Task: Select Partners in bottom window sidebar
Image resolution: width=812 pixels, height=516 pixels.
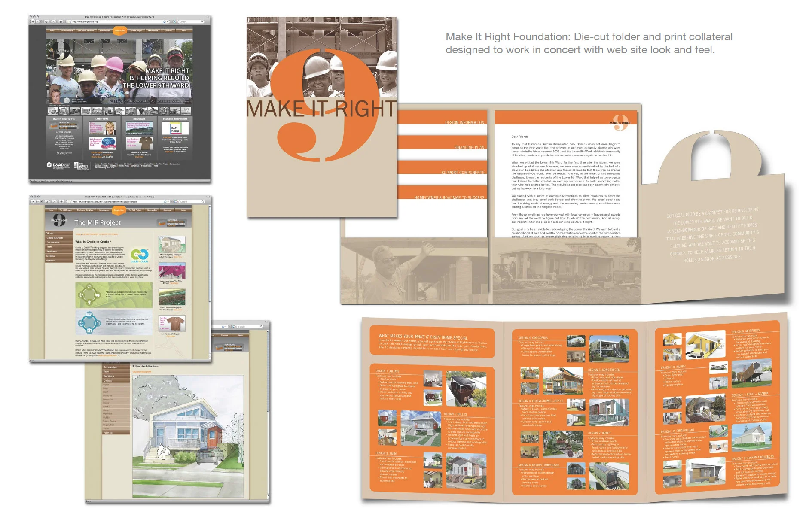Action: 116,433
